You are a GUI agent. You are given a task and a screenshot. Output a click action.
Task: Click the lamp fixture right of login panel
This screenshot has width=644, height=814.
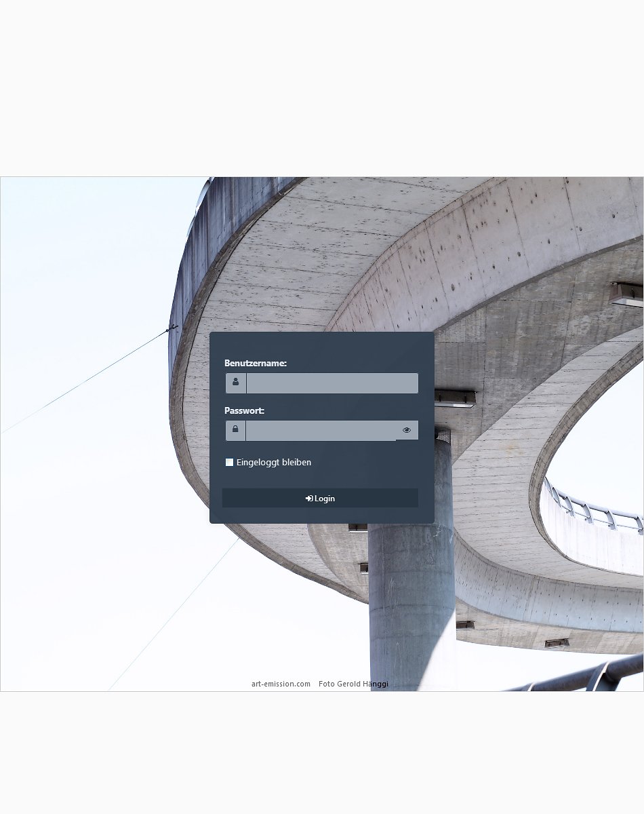(455, 400)
